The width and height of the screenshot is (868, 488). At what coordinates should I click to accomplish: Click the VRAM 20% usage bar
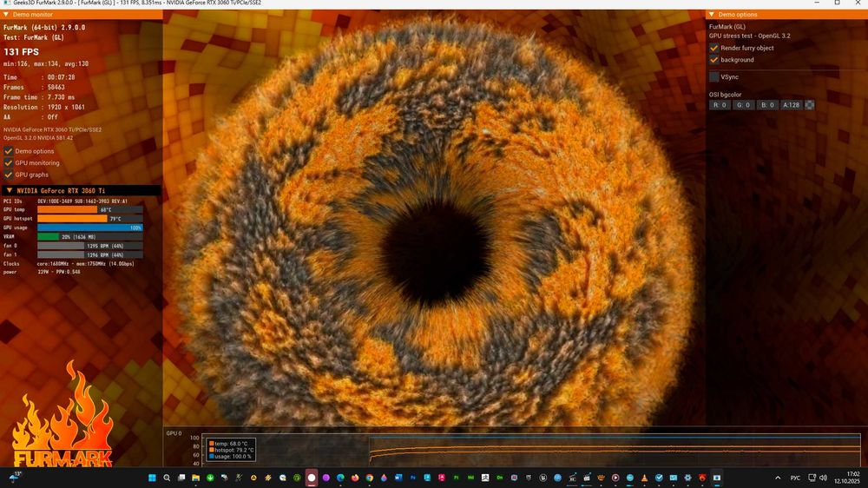pyautogui.click(x=89, y=236)
